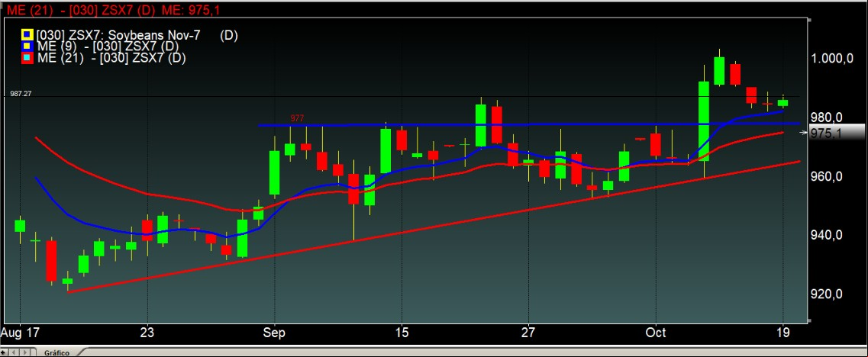Click the 920,0 price axis value
The width and height of the screenshot is (868, 357).
click(828, 294)
